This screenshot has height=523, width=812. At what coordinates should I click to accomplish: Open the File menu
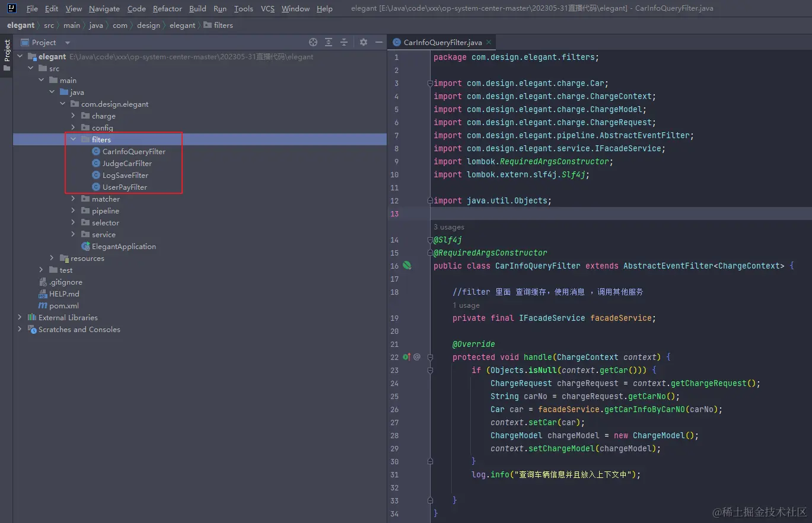[32, 8]
